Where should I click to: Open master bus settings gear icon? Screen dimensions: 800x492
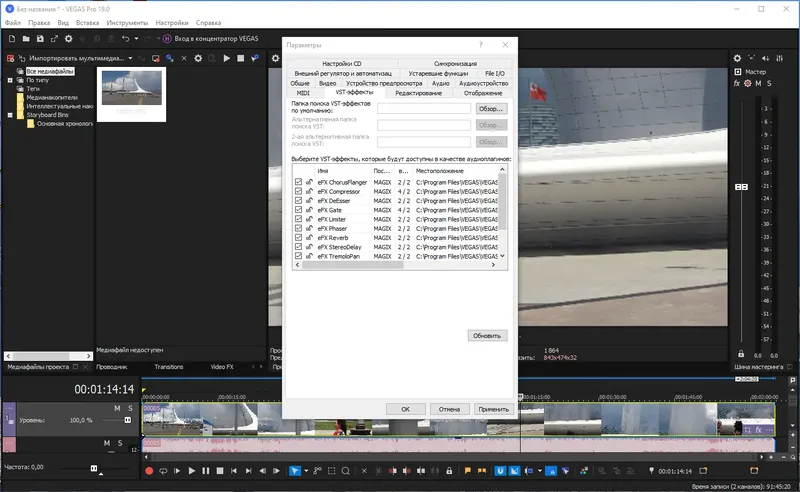click(x=737, y=58)
